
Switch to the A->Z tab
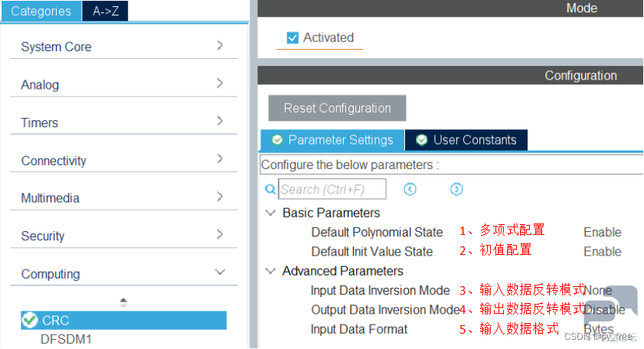pos(105,11)
